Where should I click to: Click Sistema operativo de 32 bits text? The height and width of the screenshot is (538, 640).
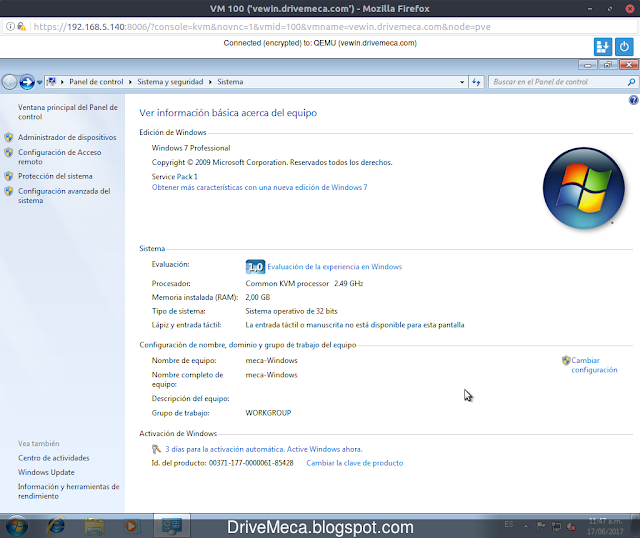click(x=291, y=311)
